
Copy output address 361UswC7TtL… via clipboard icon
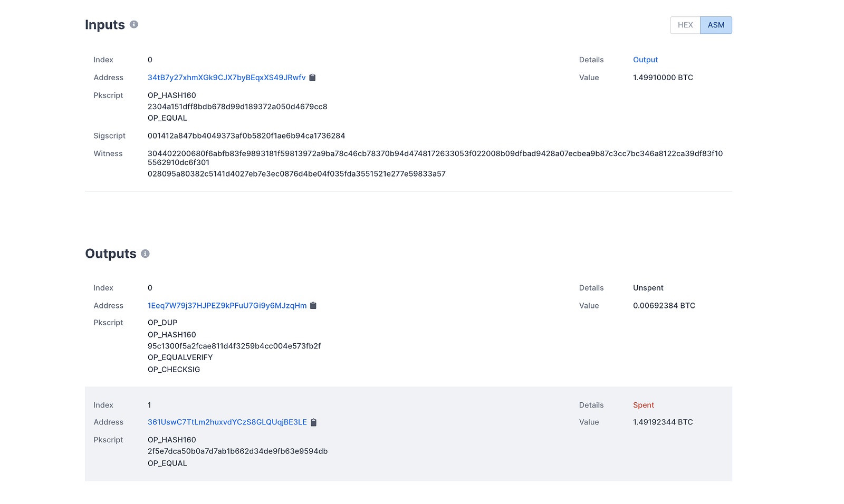point(313,422)
